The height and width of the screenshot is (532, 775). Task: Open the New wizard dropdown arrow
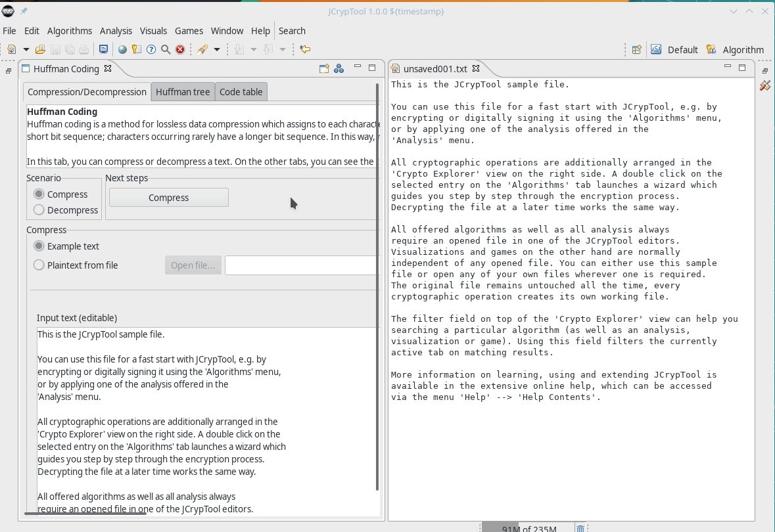26,49
